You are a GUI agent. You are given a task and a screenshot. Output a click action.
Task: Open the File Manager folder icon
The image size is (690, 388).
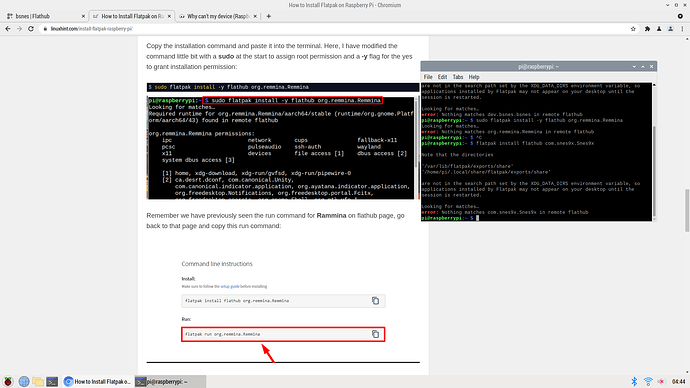(38, 381)
